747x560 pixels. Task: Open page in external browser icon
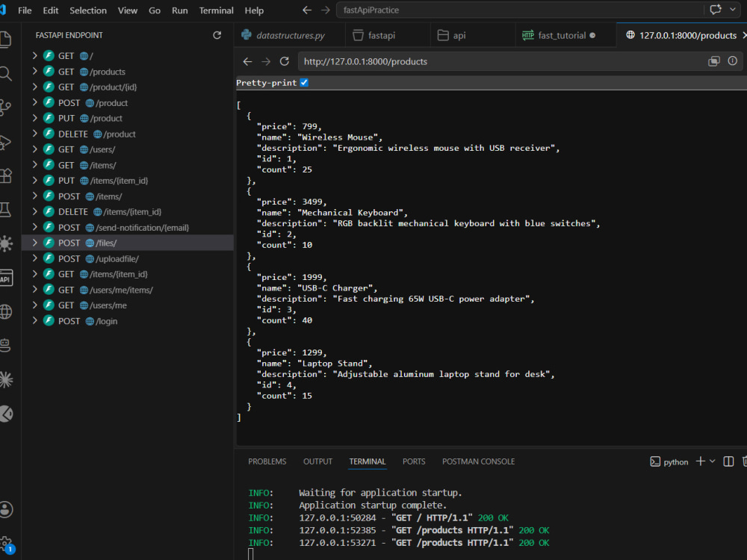click(713, 61)
